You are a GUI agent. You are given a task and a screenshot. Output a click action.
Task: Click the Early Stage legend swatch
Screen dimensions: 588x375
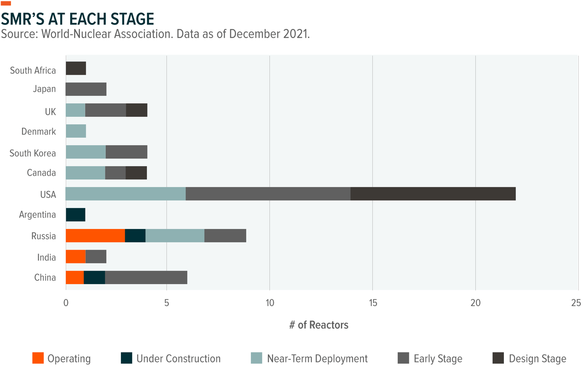click(x=404, y=358)
